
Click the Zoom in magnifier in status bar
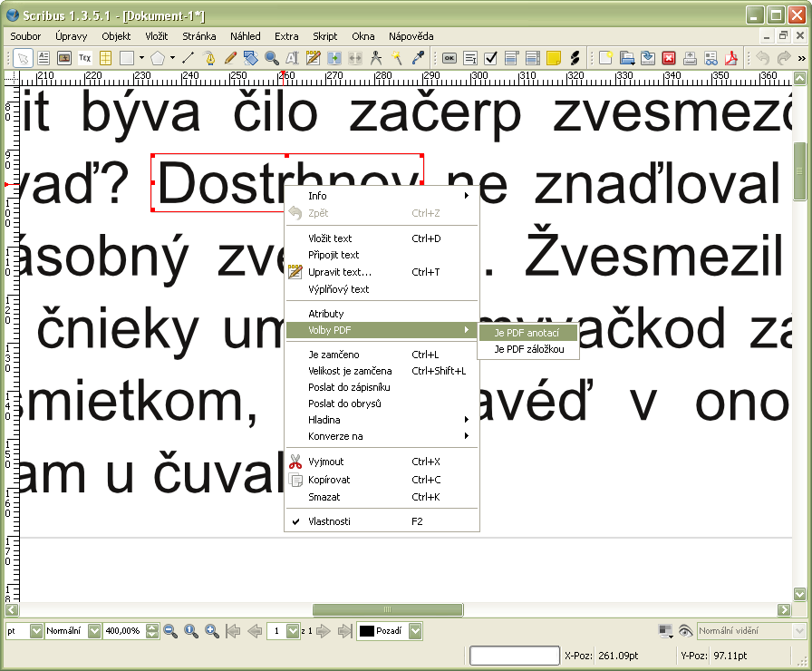(211, 631)
